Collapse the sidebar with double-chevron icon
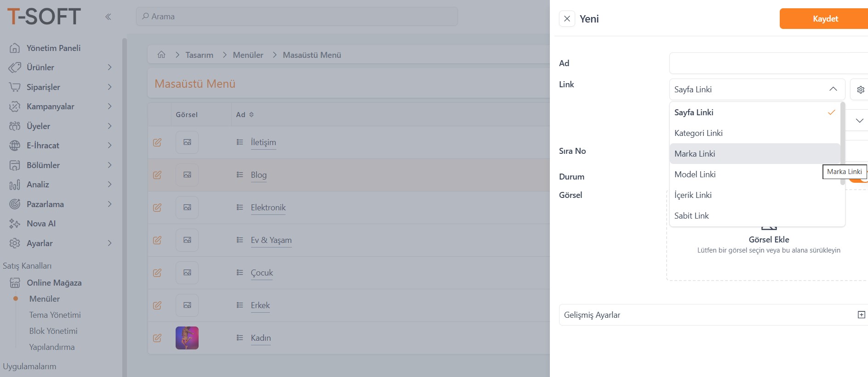The height and width of the screenshot is (377, 868). tap(108, 17)
